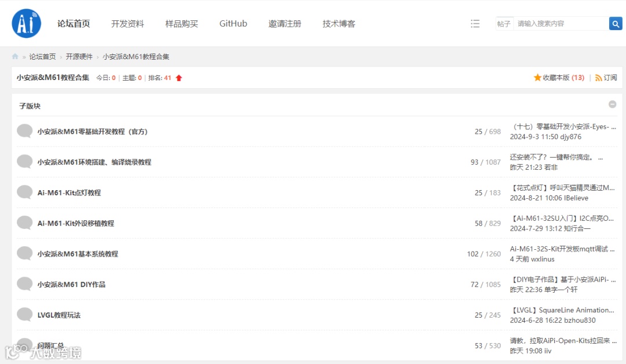Viewport: 626px width, 364px height.
Task: Open 小安派&M61基本系统教程 subforum
Action: [x=78, y=254]
